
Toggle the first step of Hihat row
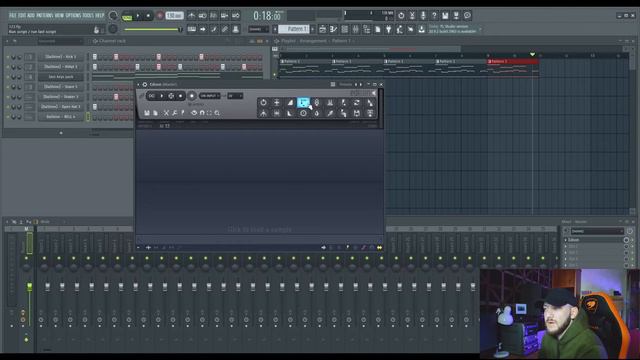pos(95,67)
